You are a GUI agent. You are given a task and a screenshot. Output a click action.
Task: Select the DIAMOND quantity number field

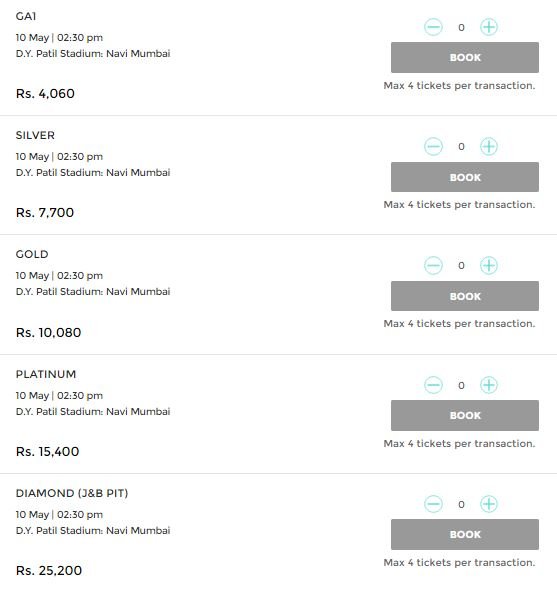[461, 505]
